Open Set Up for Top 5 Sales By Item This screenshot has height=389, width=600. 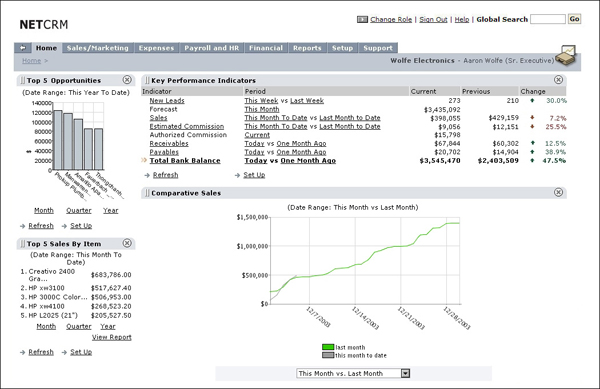pos(81,352)
